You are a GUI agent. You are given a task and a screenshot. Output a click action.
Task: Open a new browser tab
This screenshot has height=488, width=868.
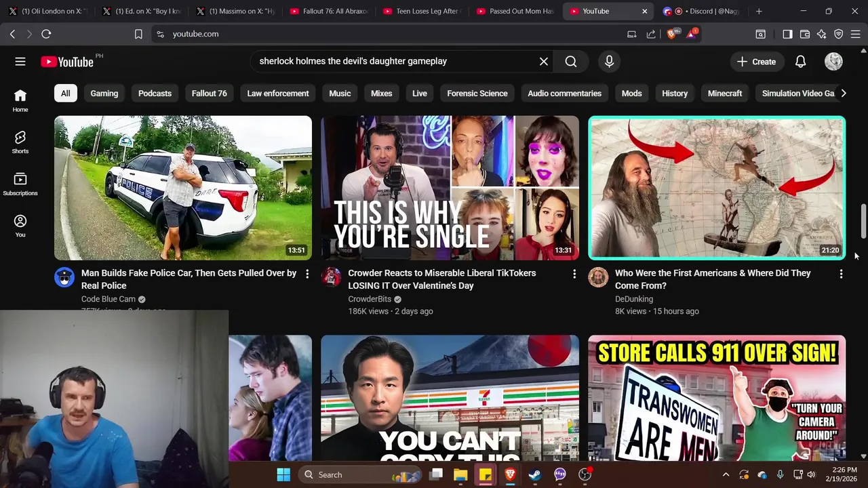[x=759, y=12]
